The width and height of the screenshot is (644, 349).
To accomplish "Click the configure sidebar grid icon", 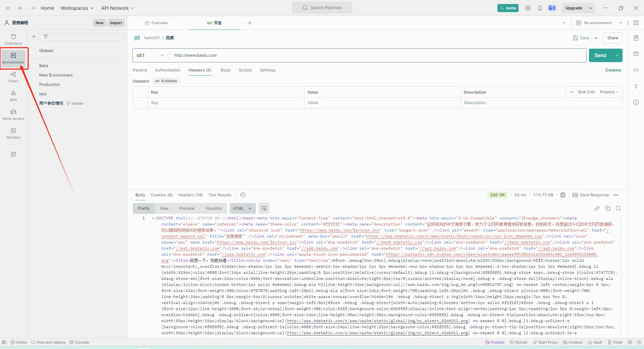I will pos(13,154).
